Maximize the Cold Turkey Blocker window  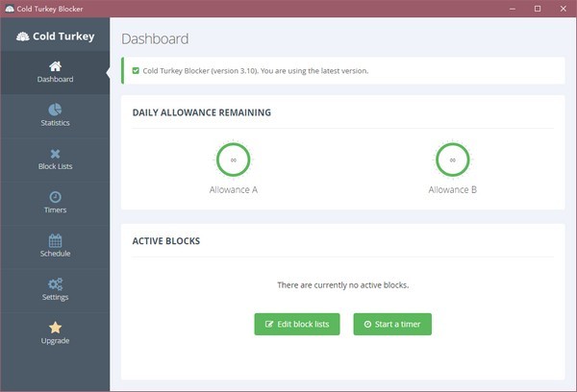(537, 9)
